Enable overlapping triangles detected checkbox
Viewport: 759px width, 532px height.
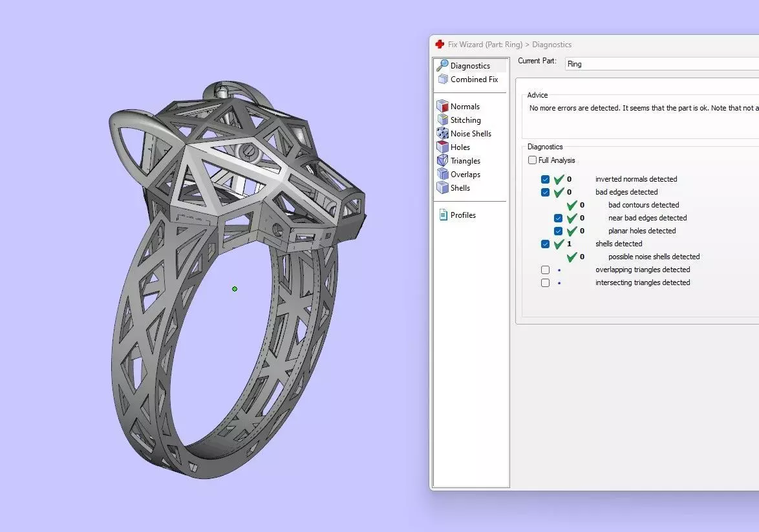pyautogui.click(x=545, y=270)
